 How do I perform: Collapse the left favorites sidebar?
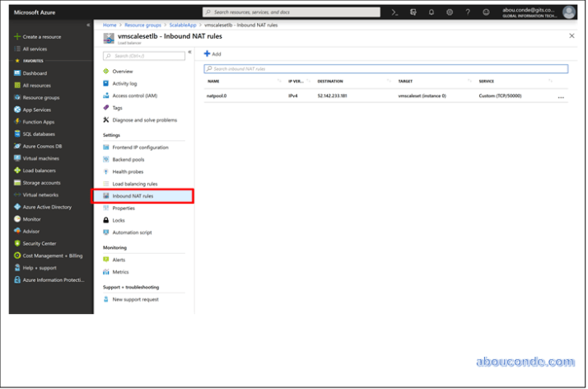tap(89, 26)
